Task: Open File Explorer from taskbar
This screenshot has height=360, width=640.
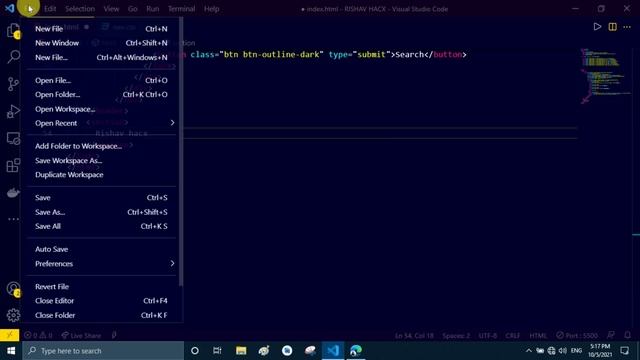Action: (x=241, y=351)
